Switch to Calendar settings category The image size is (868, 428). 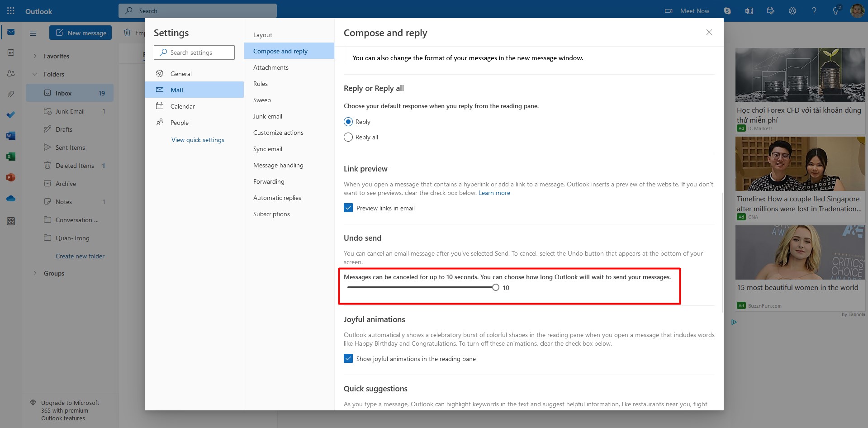point(182,106)
